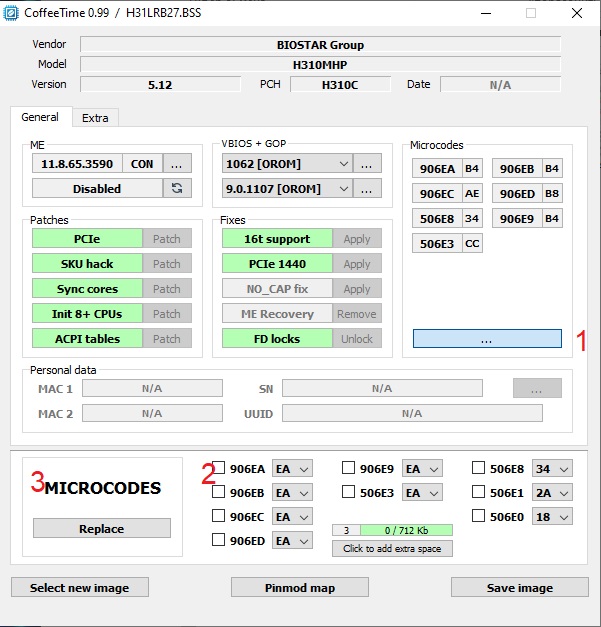Click the Replace microcodes button

click(x=102, y=528)
